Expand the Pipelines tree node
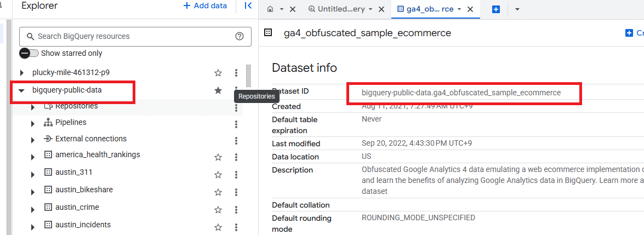Image resolution: width=644 pixels, height=235 pixels. [33, 123]
